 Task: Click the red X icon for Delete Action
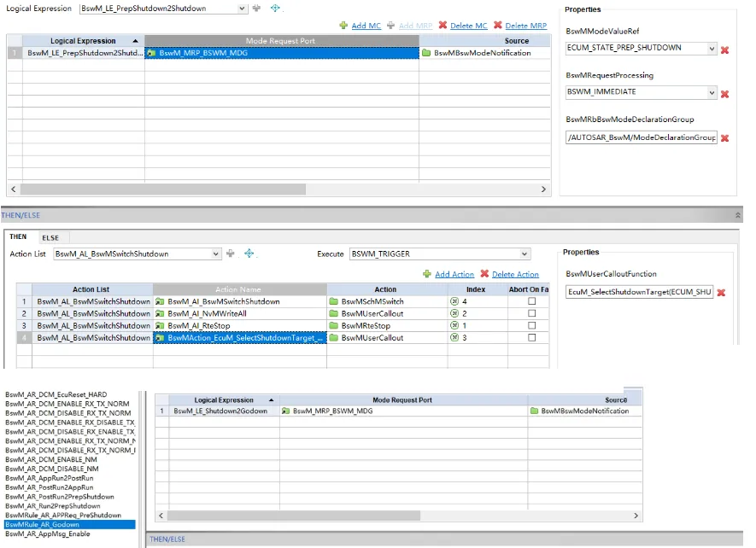[484, 274]
